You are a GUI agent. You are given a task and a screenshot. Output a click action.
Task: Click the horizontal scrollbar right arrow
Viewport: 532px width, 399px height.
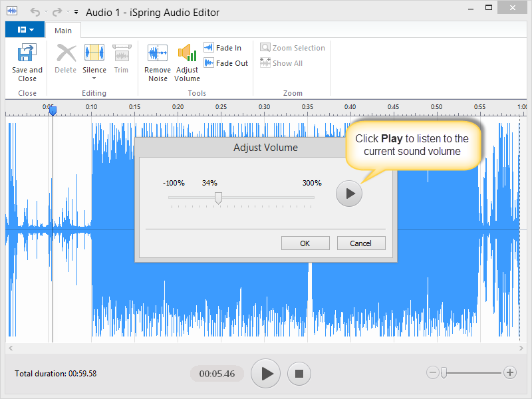click(x=522, y=348)
